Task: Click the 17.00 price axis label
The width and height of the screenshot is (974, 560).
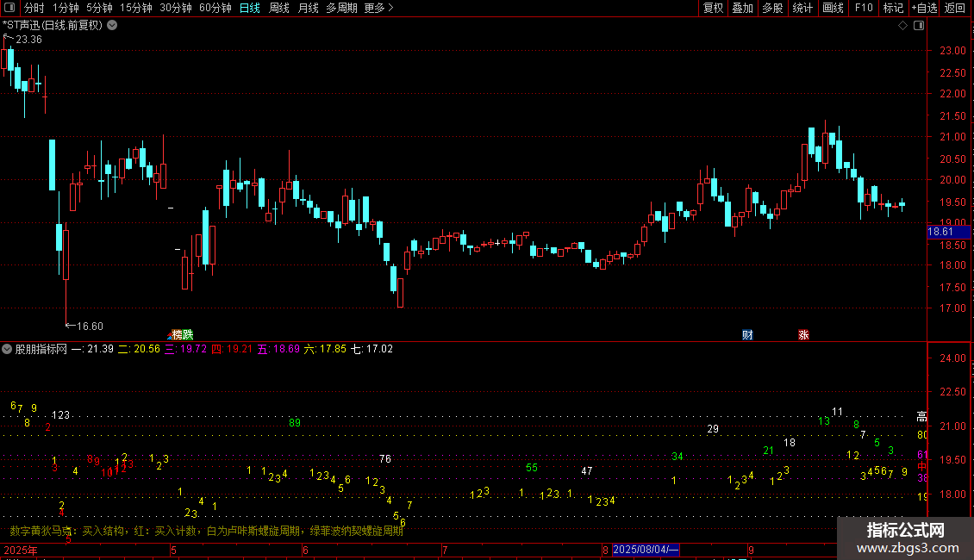Action: tap(952, 308)
